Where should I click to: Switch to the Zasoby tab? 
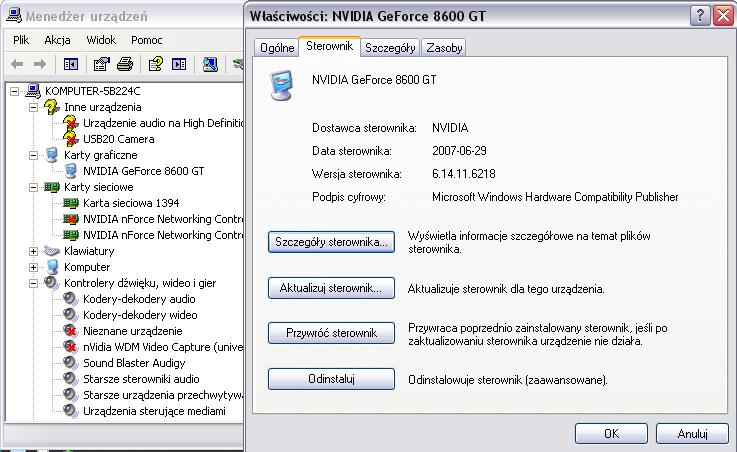pyautogui.click(x=444, y=48)
